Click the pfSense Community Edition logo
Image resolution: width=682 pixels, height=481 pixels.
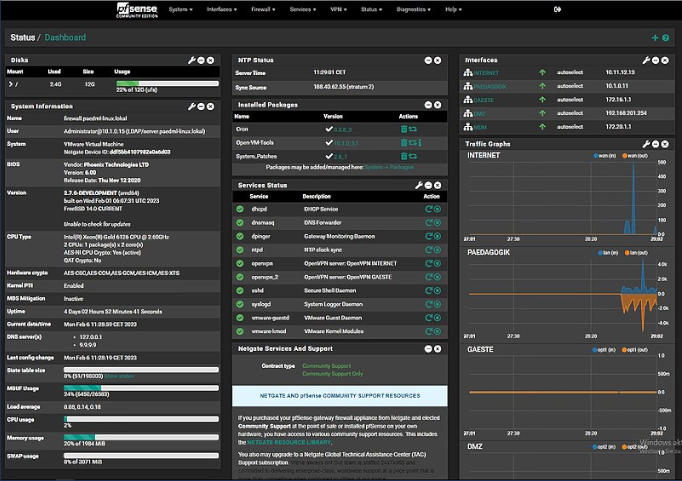coord(137,10)
